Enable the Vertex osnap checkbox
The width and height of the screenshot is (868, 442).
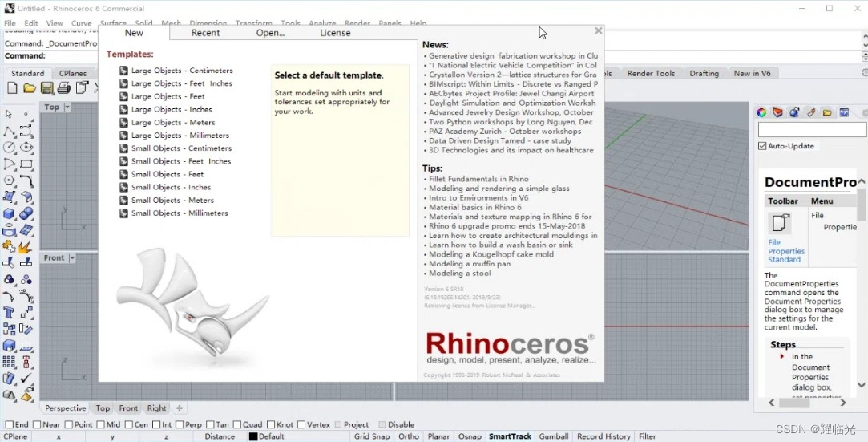[x=301, y=424]
